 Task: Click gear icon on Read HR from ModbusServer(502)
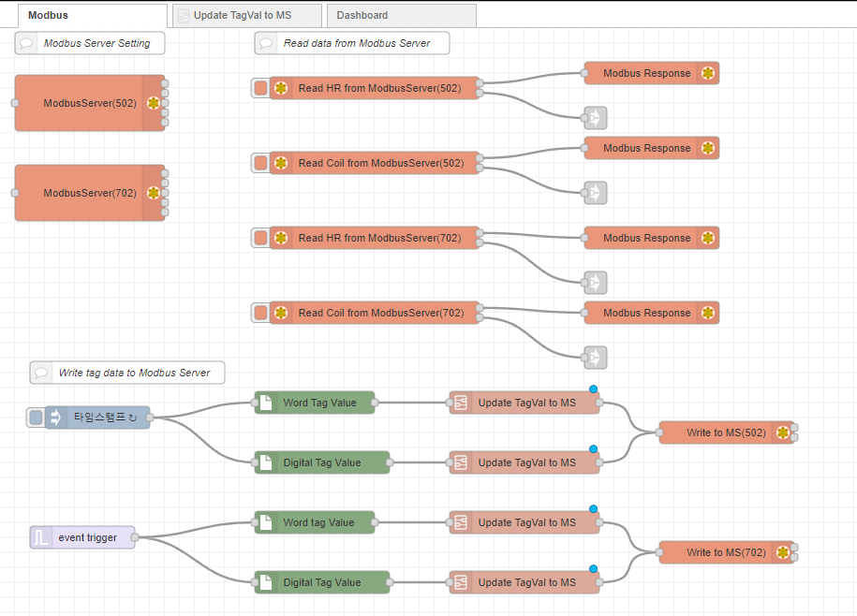pos(281,88)
